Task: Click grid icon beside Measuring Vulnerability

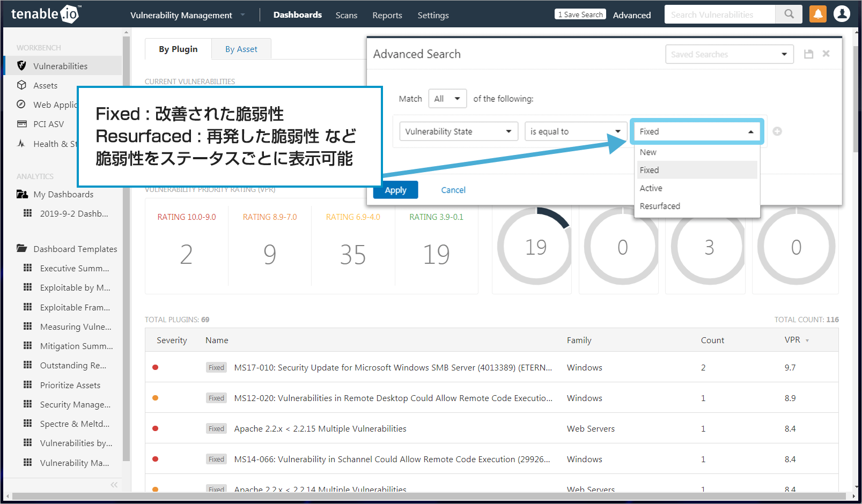Action: 28,326
